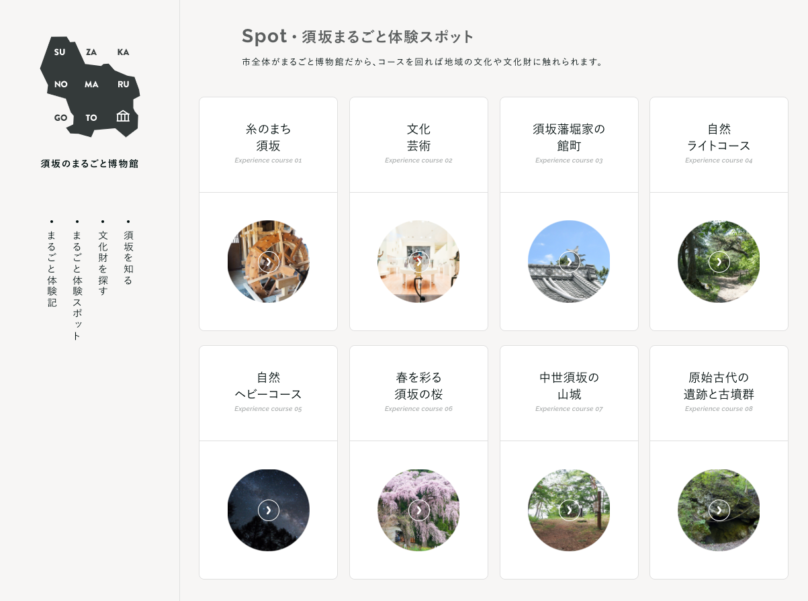Open the cherry blossom photo arrow
The height and width of the screenshot is (601, 808).
coord(418,510)
